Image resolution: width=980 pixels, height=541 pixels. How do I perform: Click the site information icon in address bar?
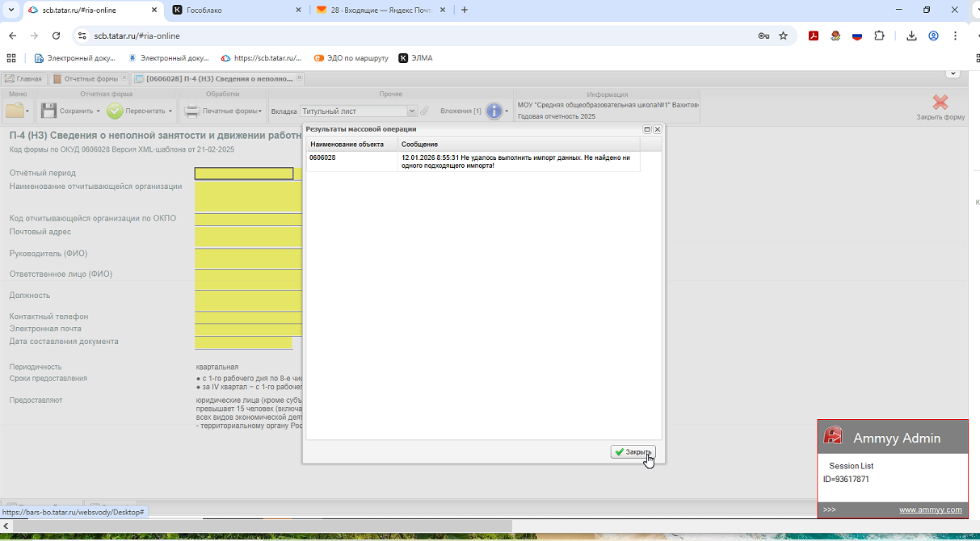click(81, 36)
